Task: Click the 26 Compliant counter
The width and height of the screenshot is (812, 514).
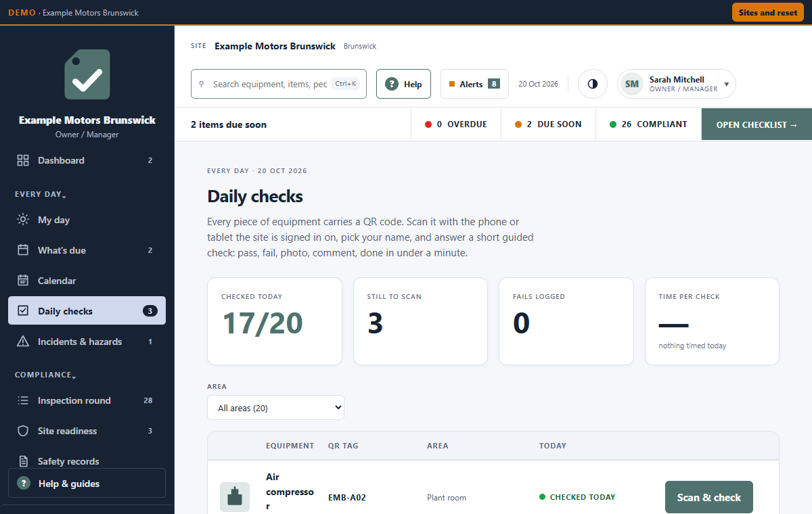Action: 649,124
